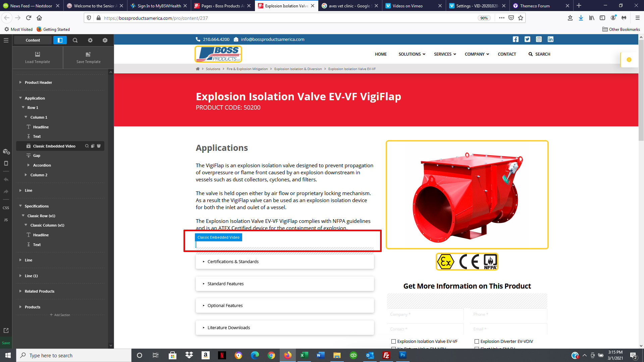Expand the Accordion element in outline

pos(29,165)
